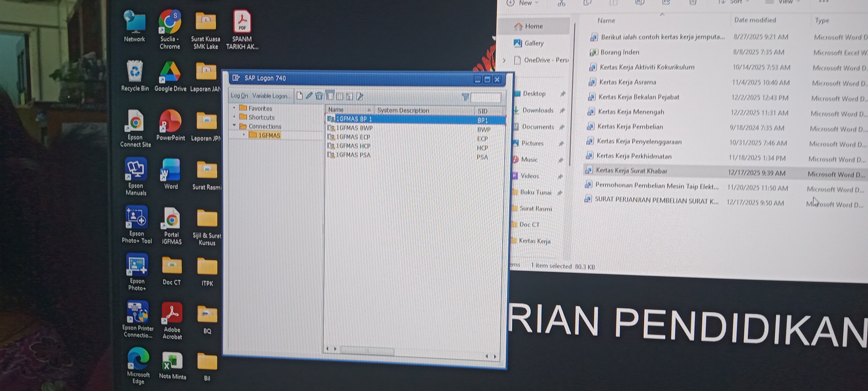Viewport: 868px width, 391px height.
Task: Open Epson Connect Site shortcut
Action: pos(135,128)
